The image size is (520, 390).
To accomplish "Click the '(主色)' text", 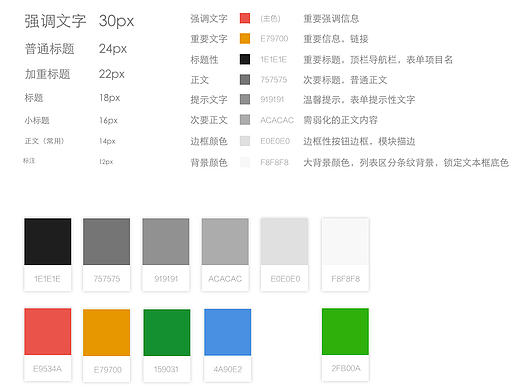I will 270,19.
